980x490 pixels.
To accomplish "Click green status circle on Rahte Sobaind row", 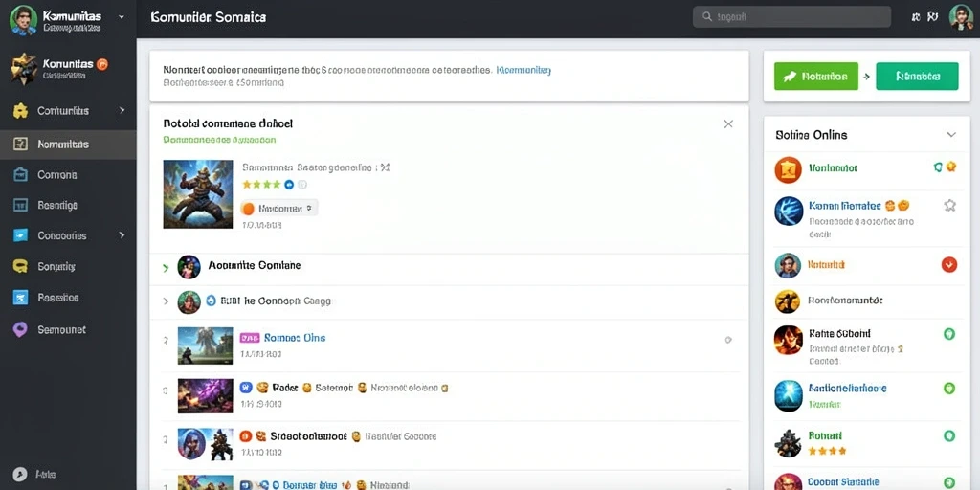I will [949, 334].
